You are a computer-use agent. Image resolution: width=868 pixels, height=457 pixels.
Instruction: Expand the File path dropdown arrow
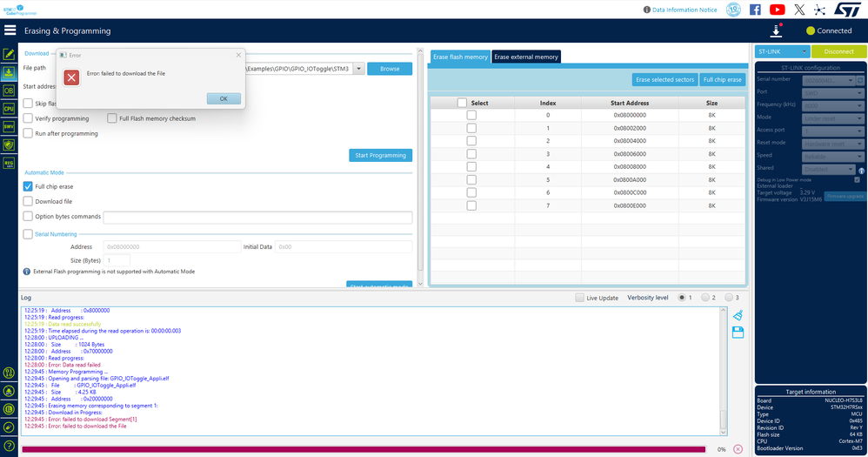[x=358, y=69]
